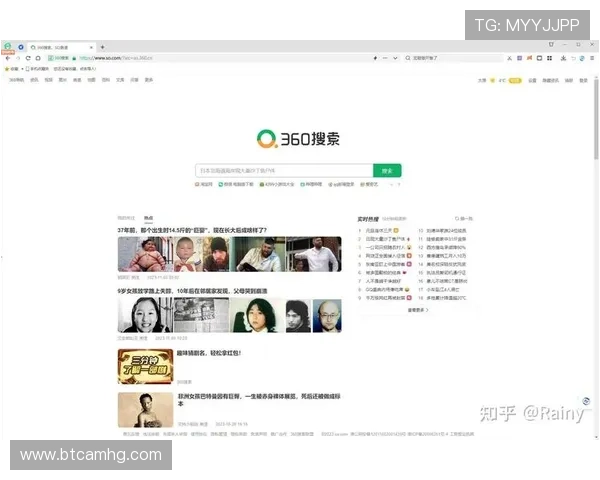
Task: Click the 登录 login link
Action: coord(583,80)
